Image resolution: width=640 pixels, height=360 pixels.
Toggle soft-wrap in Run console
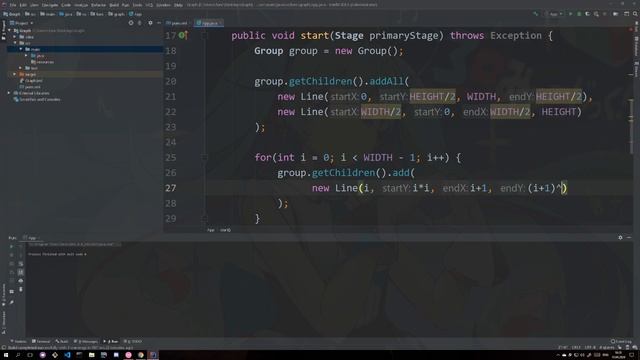point(21,264)
